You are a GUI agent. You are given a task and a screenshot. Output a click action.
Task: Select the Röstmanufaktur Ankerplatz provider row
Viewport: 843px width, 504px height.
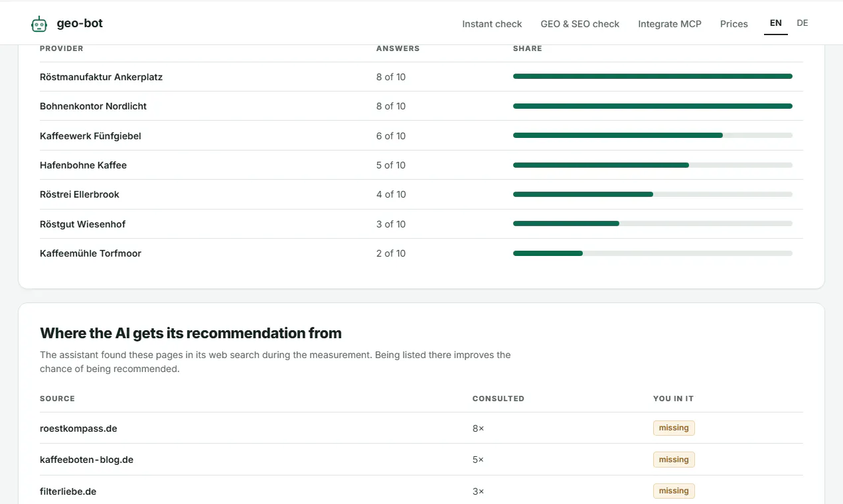point(421,77)
